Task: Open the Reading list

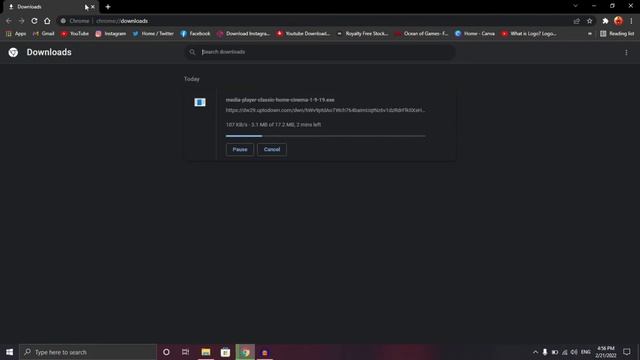Action: [x=617, y=34]
